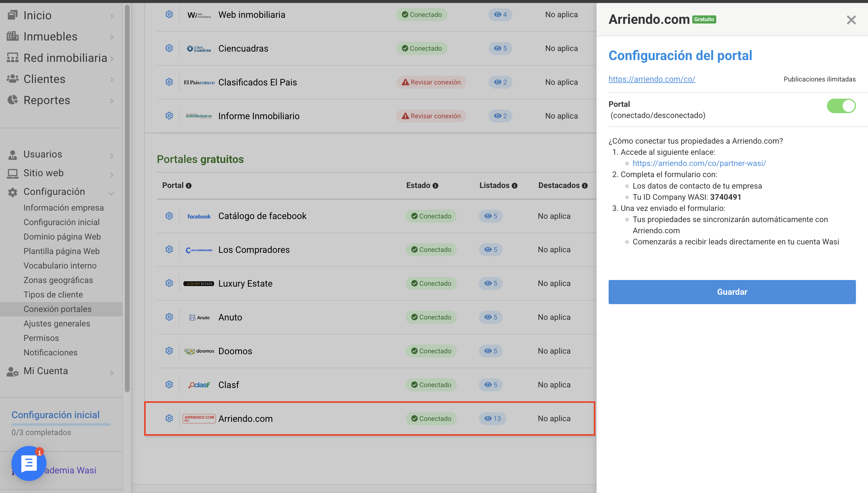
Task: View the 2 listings of Clasificados El Pais
Action: pyautogui.click(x=500, y=82)
